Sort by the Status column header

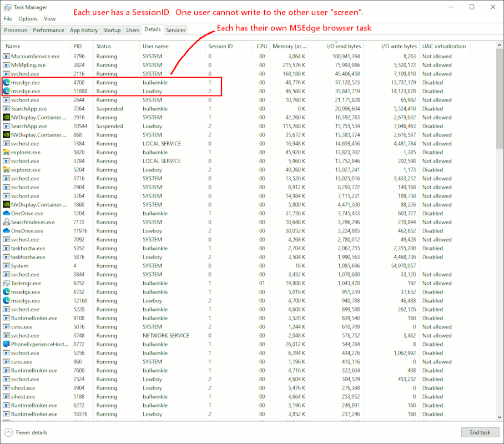click(117, 46)
